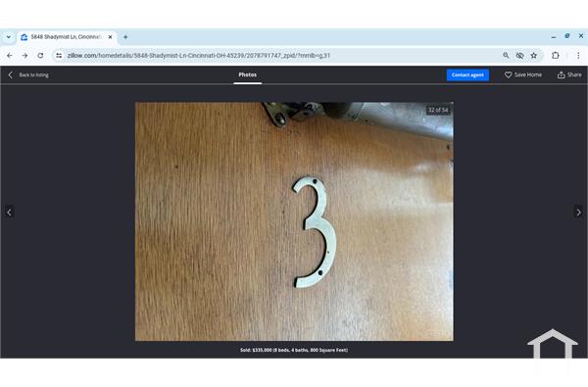Click the Contact agent button
The width and height of the screenshot is (588, 387).
click(467, 75)
